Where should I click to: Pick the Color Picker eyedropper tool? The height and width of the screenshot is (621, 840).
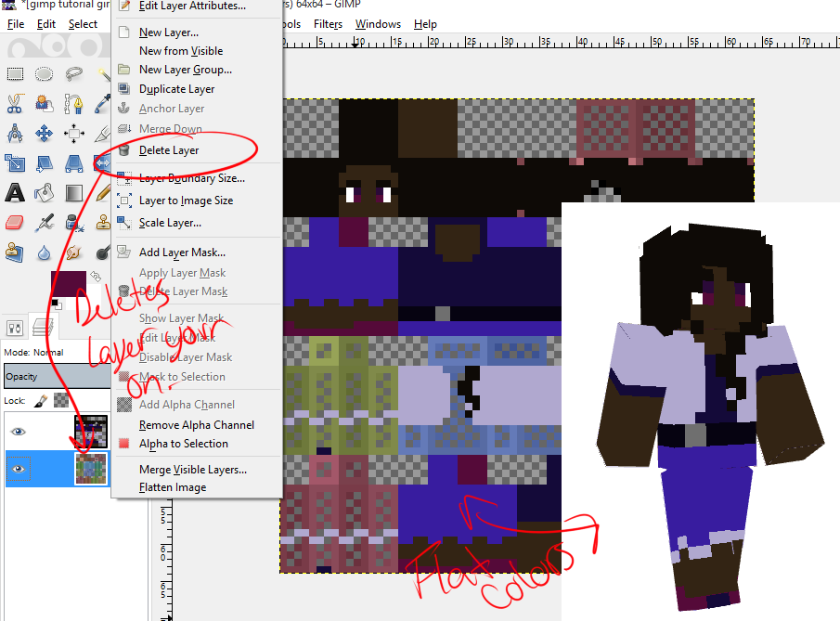tap(102, 103)
